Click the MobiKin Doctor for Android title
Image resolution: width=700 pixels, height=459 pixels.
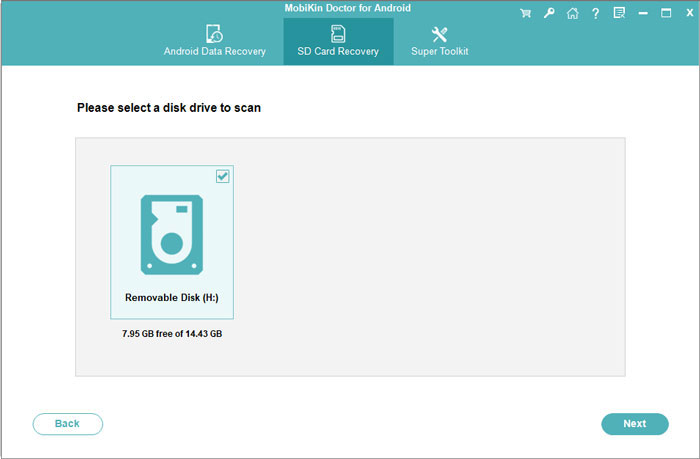[x=348, y=8]
